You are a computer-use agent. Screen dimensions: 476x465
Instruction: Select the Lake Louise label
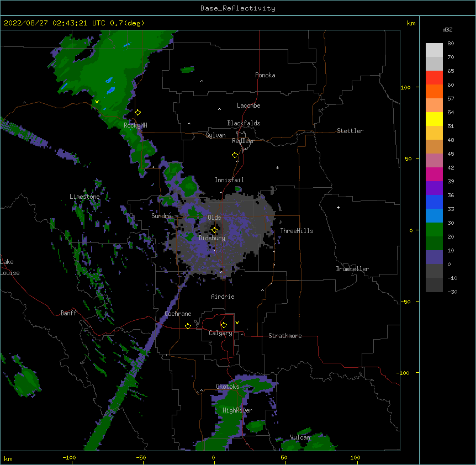pyautogui.click(x=10, y=267)
